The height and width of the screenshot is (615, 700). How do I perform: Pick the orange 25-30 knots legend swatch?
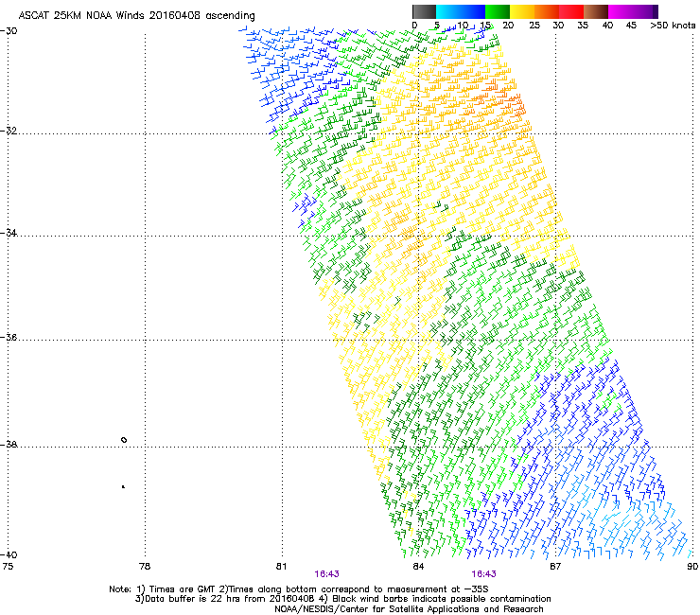(x=547, y=12)
